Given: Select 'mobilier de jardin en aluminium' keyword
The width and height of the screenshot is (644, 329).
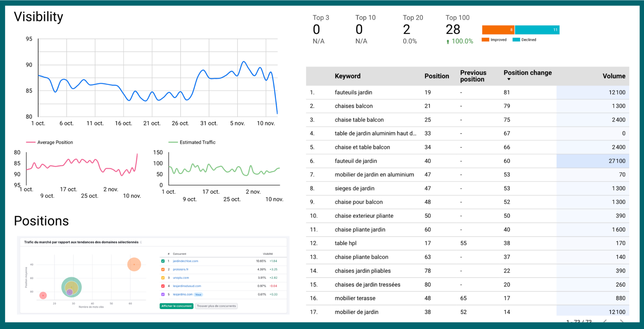Looking at the screenshot, I should click(374, 175).
